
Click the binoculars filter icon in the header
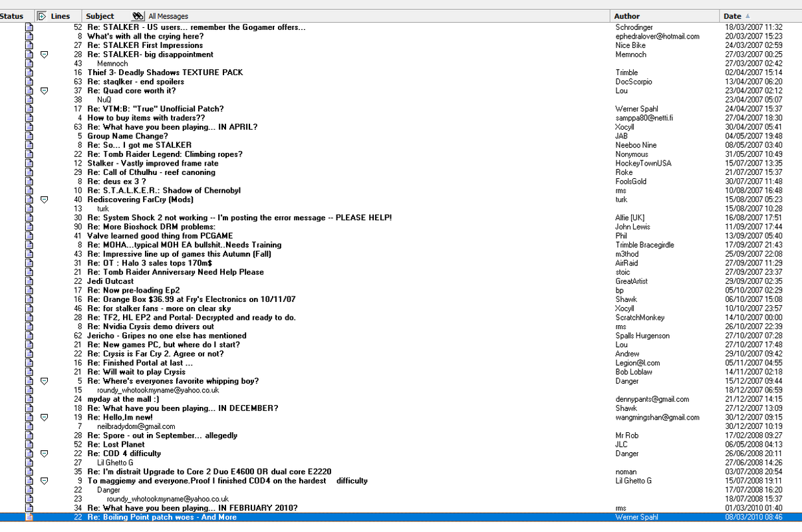[138, 16]
